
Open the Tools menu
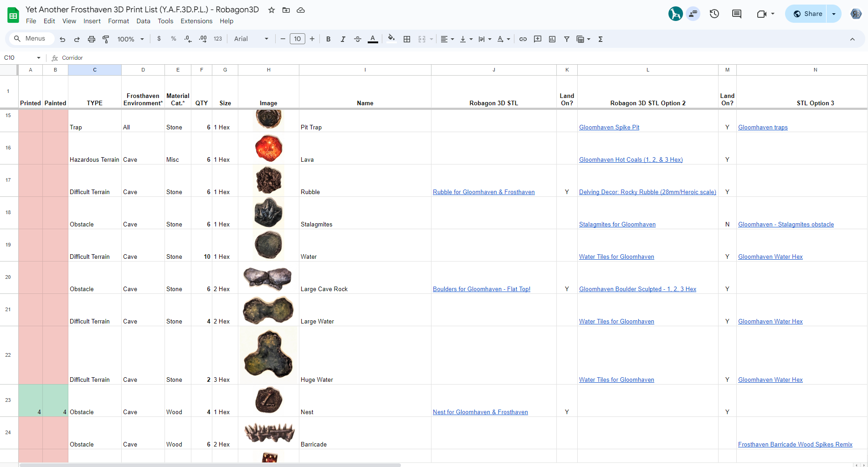[165, 21]
